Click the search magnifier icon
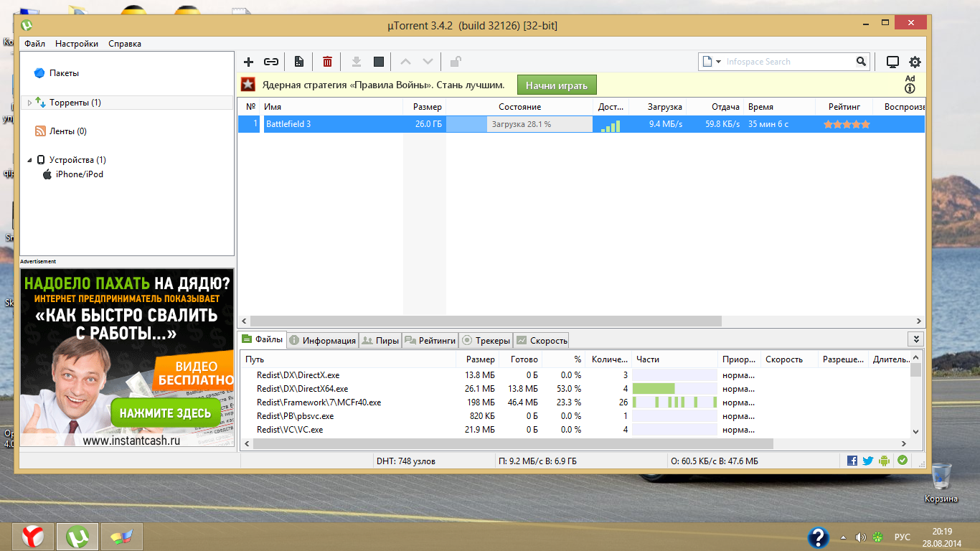The image size is (980, 551). [861, 62]
